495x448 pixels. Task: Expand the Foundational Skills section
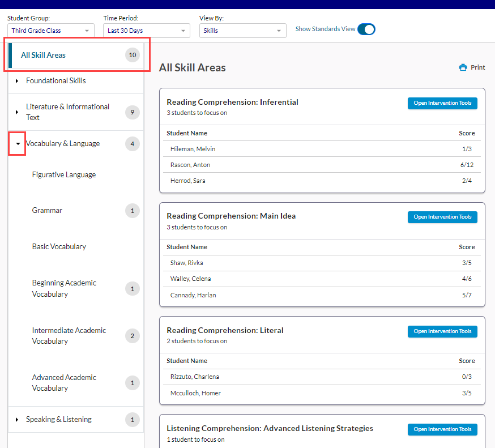click(17, 81)
